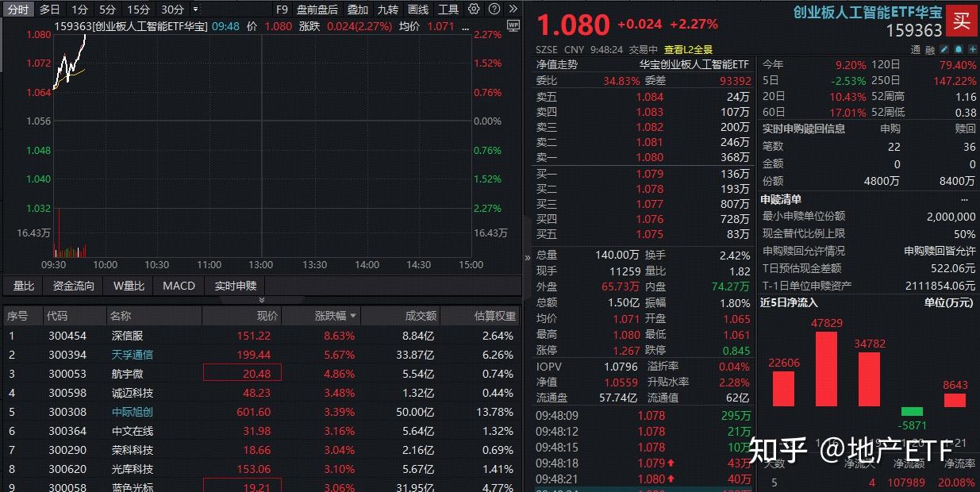980x492 pixels.
Task: Activate the 九转 indicator tool
Action: 388,9
